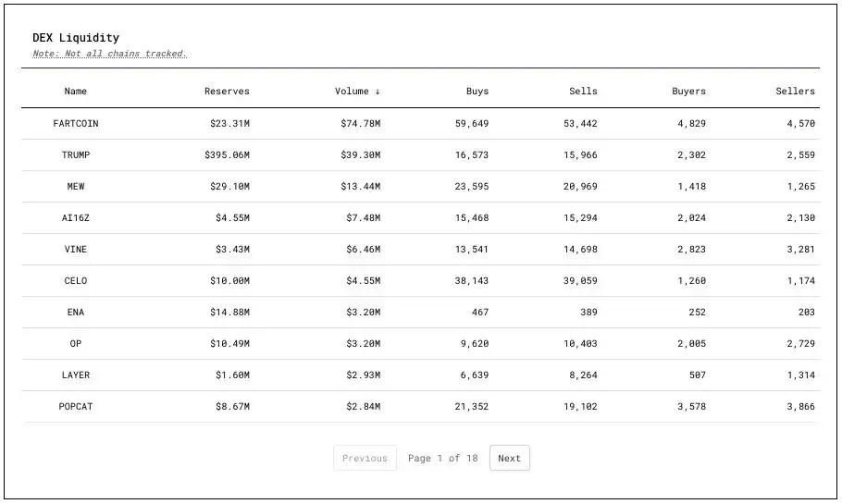
Task: Click the MEW token name
Action: 76,187
